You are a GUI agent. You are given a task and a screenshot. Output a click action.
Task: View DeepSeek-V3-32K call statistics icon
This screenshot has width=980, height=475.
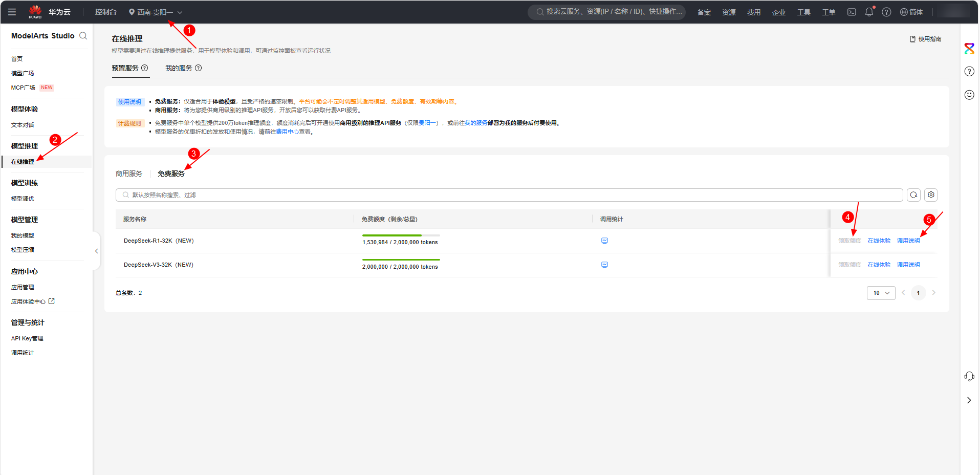tap(604, 265)
